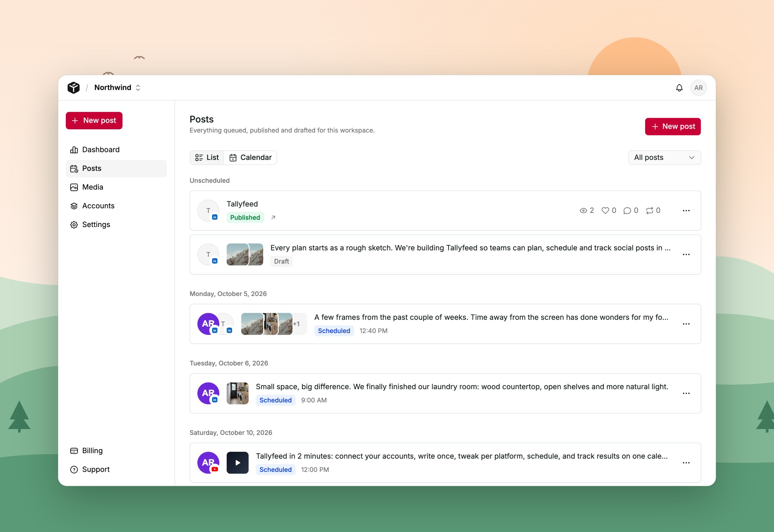This screenshot has height=532, width=774.
Task: Open the AR user avatar menu
Action: 698,88
